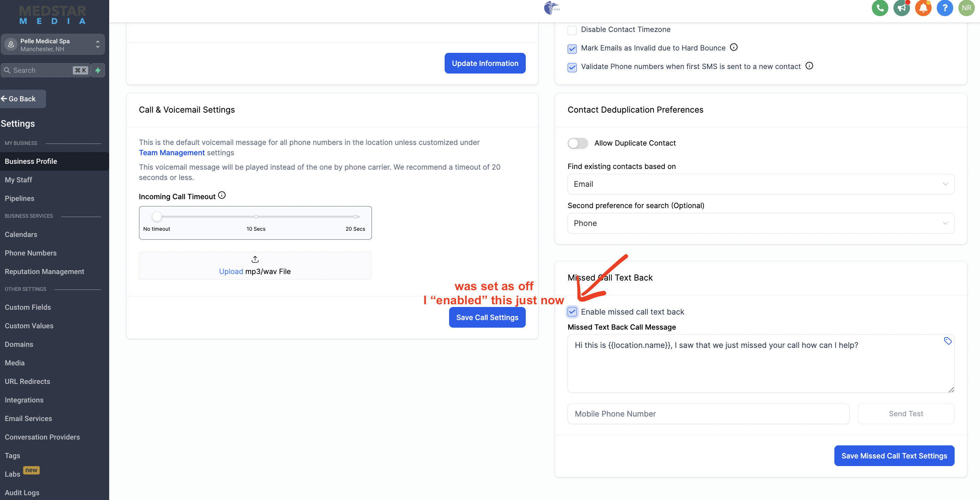Open Phone Numbers in sidebar
Screen dimensions: 980x500
pyautogui.click(x=31, y=253)
